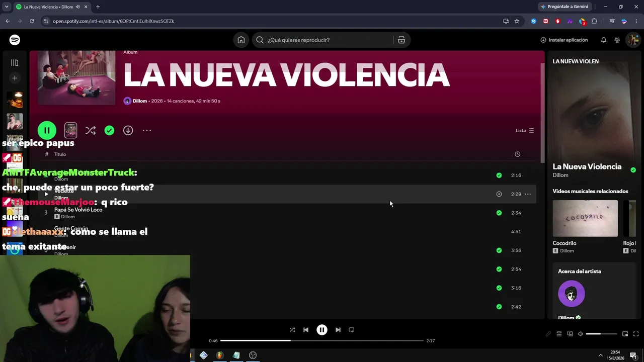
Task: Open the album preview thumbnail button
Action: tap(70, 130)
